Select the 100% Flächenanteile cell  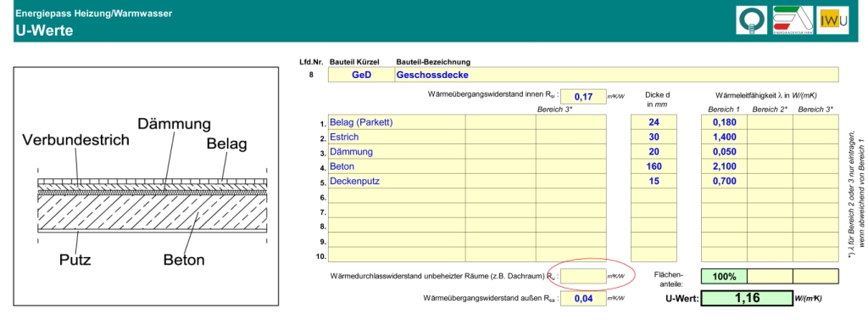tap(724, 276)
